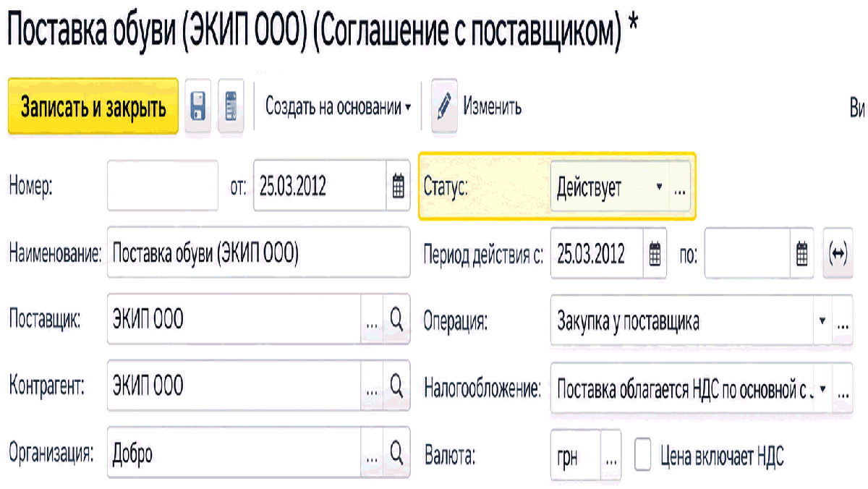Expand the Статус dropdown arrow
This screenshot has height=489, width=868.
point(659,187)
